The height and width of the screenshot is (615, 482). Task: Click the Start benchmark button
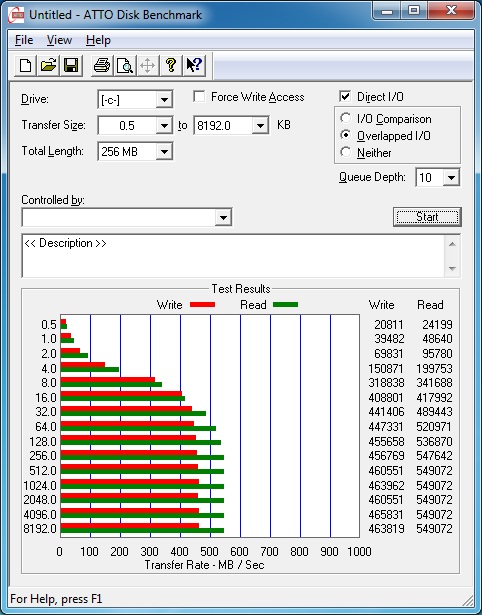427,217
